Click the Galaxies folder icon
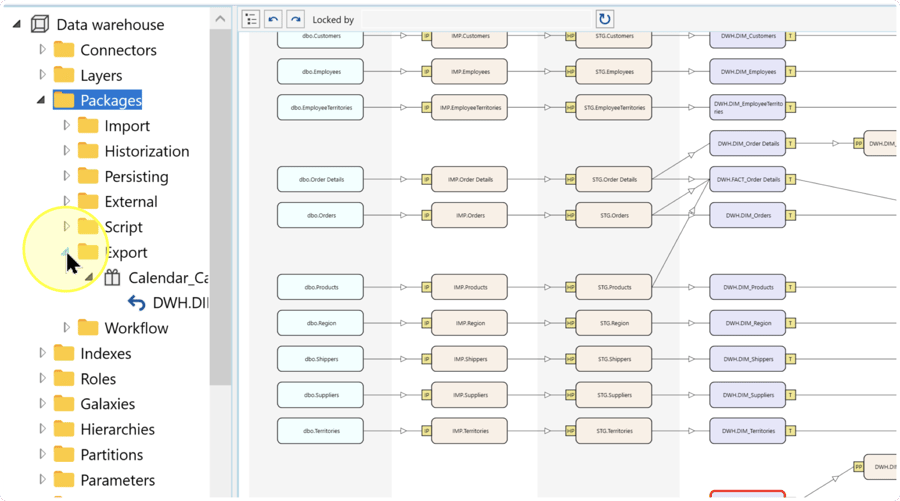Screen dimensions: 900x501 [64, 403]
